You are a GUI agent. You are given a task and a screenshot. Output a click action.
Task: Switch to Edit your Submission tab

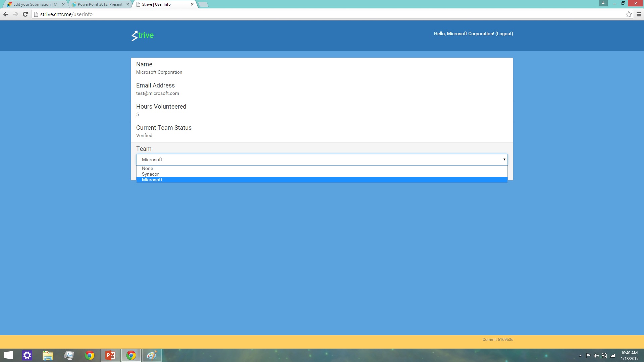coord(35,4)
